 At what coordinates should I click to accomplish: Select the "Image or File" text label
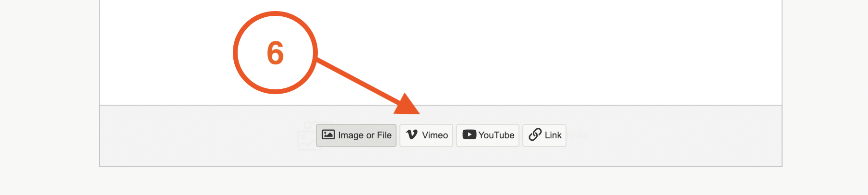point(364,135)
